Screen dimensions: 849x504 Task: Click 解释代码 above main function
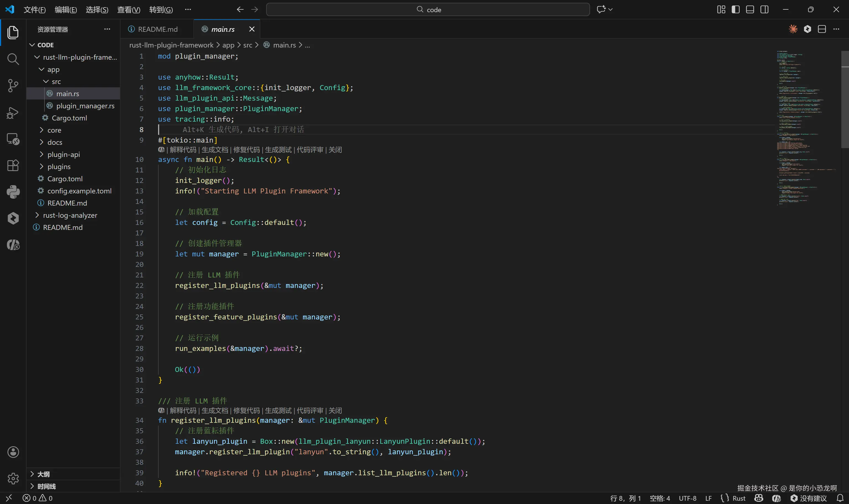click(183, 150)
